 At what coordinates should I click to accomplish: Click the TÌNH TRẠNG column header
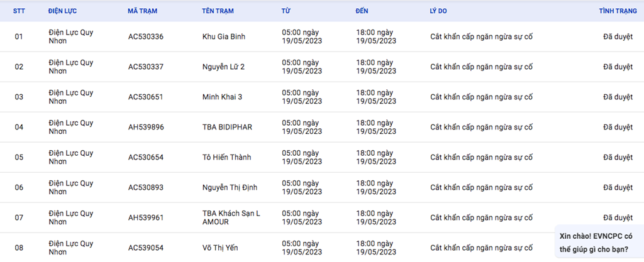coord(618,11)
